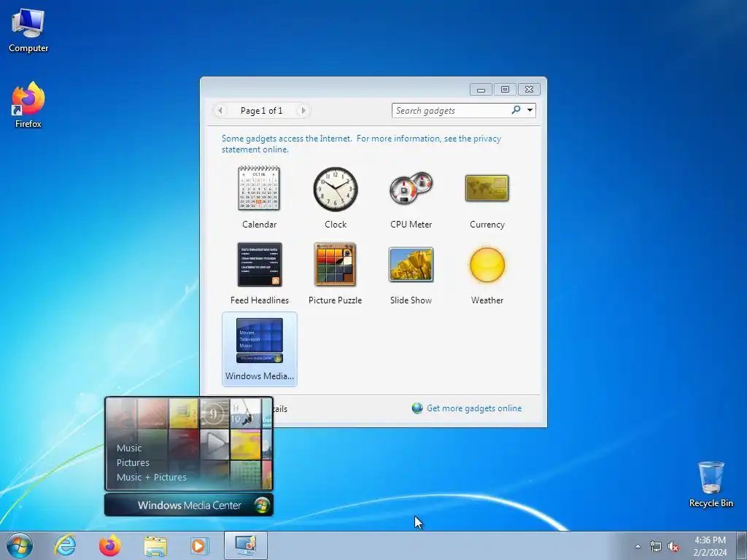This screenshot has height=560, width=747.
Task: Click the Show desktop button
Action: (742, 545)
